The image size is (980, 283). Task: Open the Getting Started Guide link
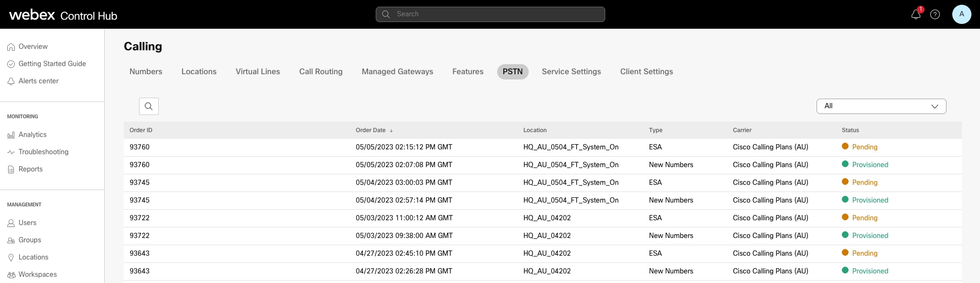52,64
